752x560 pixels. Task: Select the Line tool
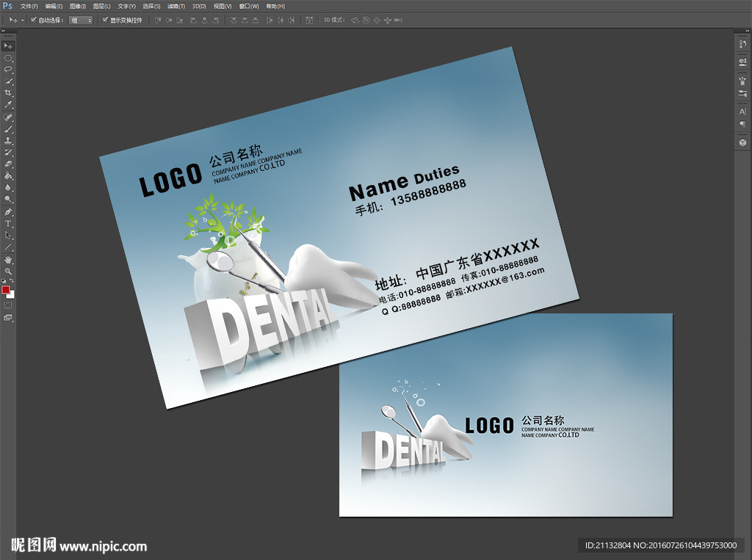[x=8, y=247]
